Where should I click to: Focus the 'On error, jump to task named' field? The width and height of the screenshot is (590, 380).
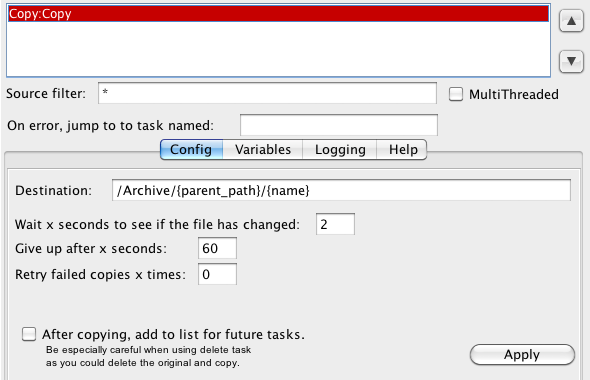click(x=339, y=125)
